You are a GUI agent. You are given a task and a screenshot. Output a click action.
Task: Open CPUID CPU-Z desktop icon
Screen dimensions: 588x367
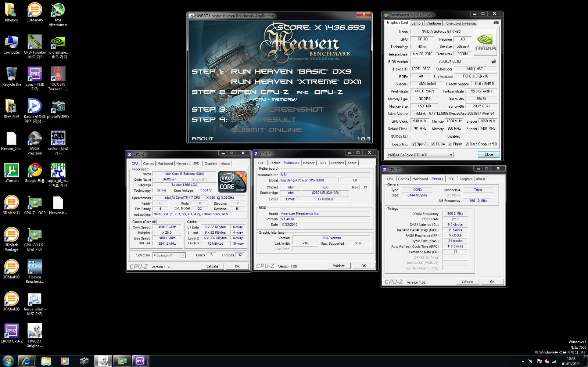click(11, 334)
